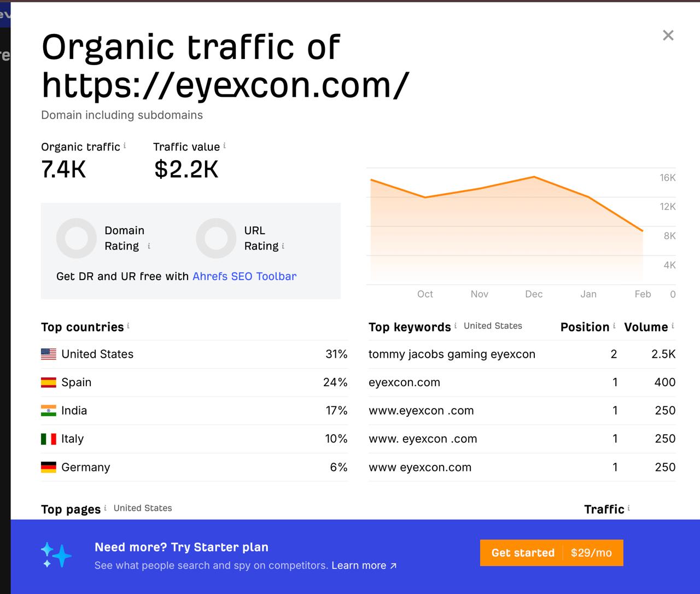Follow the Learn more link
This screenshot has height=594, width=700.
[x=364, y=566]
